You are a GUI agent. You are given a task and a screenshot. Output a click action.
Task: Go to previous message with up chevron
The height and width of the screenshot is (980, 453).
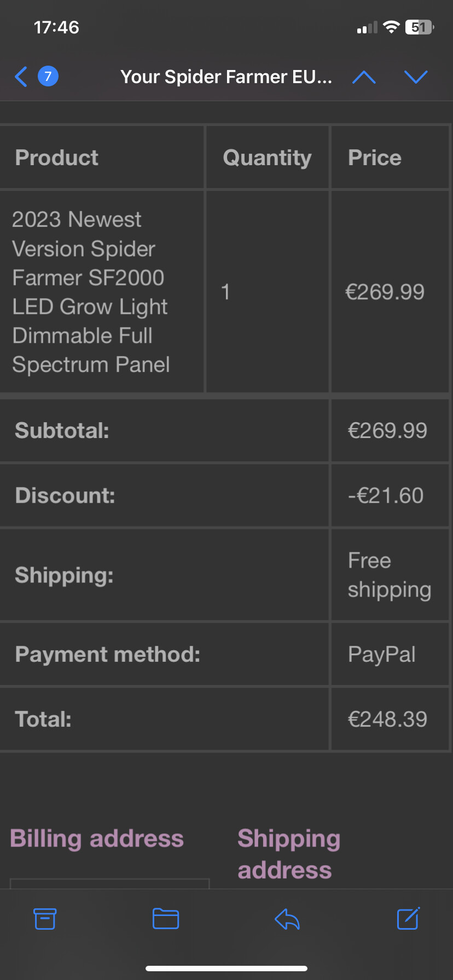[364, 77]
